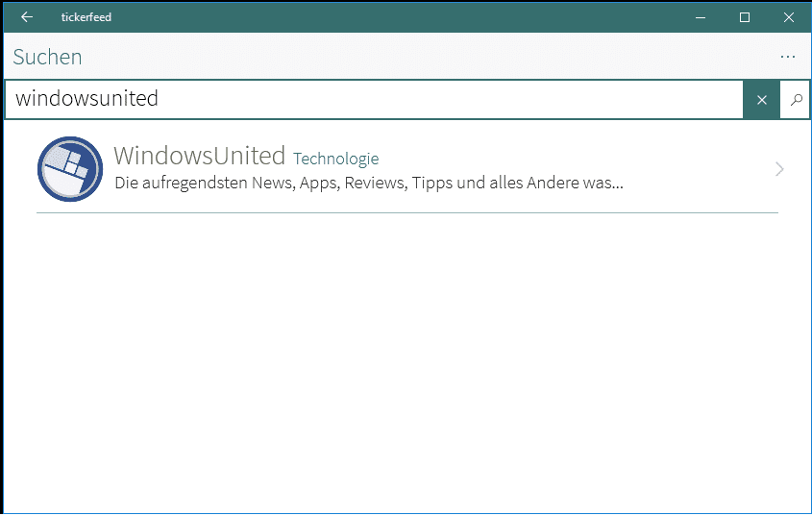The height and width of the screenshot is (516, 812).
Task: Start search with magnifier icon
Action: pos(796,100)
